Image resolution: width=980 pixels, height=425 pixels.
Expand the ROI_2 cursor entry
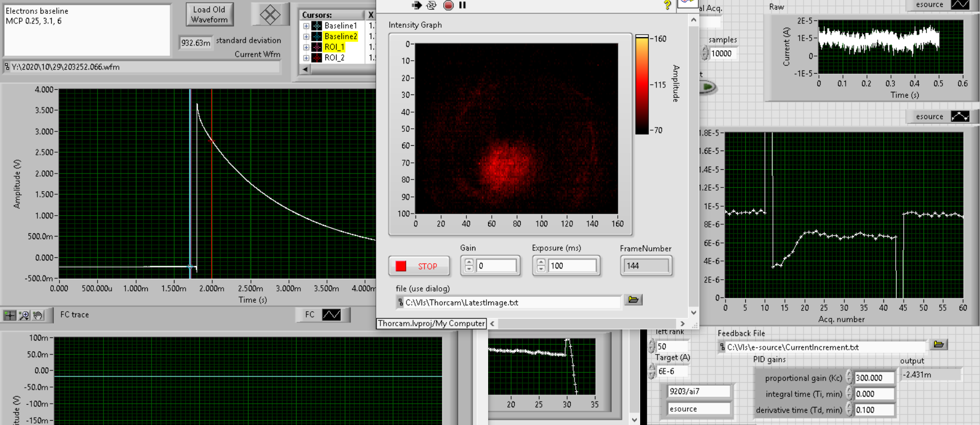tap(306, 58)
